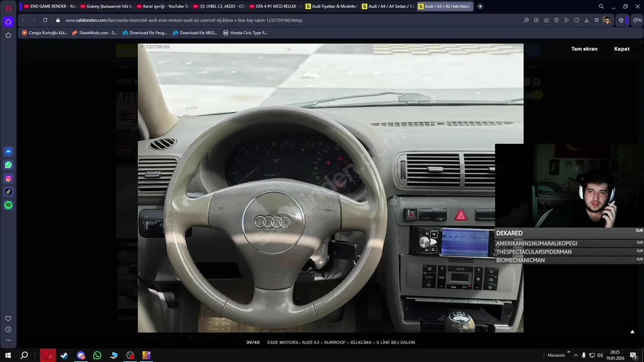Click Kapat to close the gallery

pos(622,49)
